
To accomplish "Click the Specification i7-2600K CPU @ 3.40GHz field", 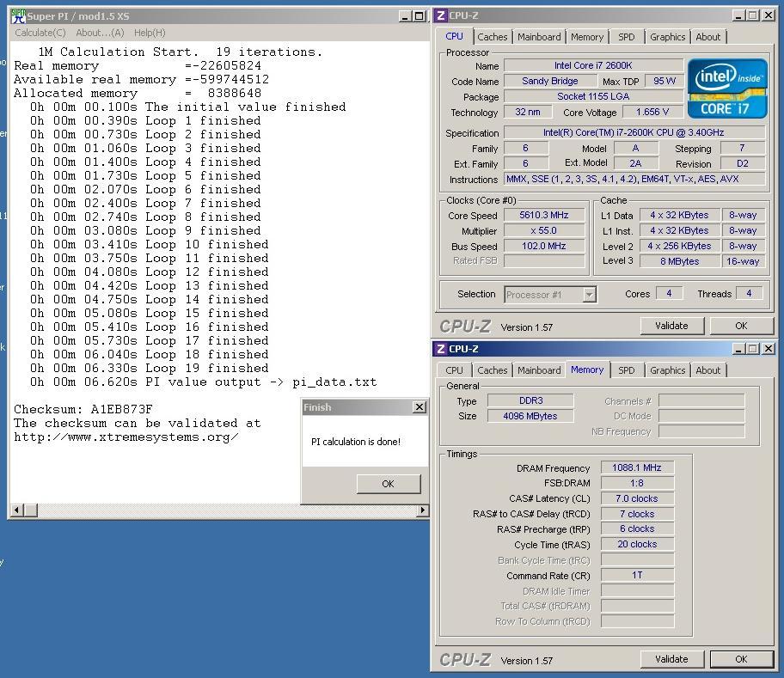I will pyautogui.click(x=634, y=132).
